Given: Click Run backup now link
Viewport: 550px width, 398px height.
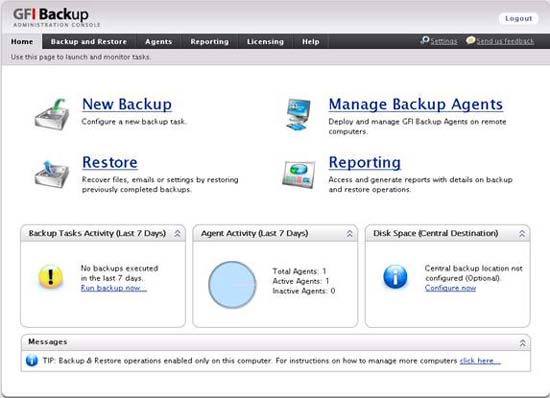Looking at the screenshot, I should tap(114, 288).
